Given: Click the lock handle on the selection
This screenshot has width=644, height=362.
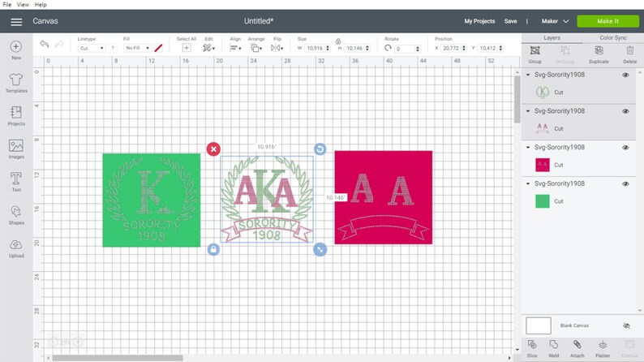Looking at the screenshot, I should [x=213, y=249].
